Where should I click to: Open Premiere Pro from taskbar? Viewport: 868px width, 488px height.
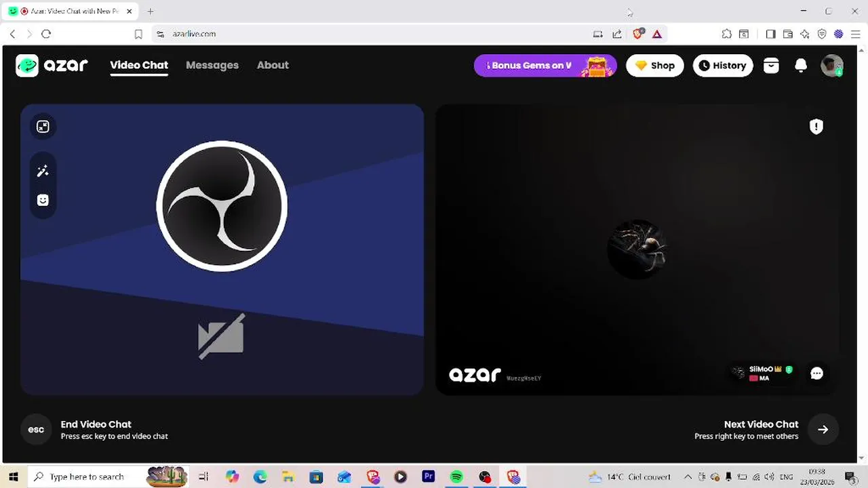pyautogui.click(x=428, y=477)
